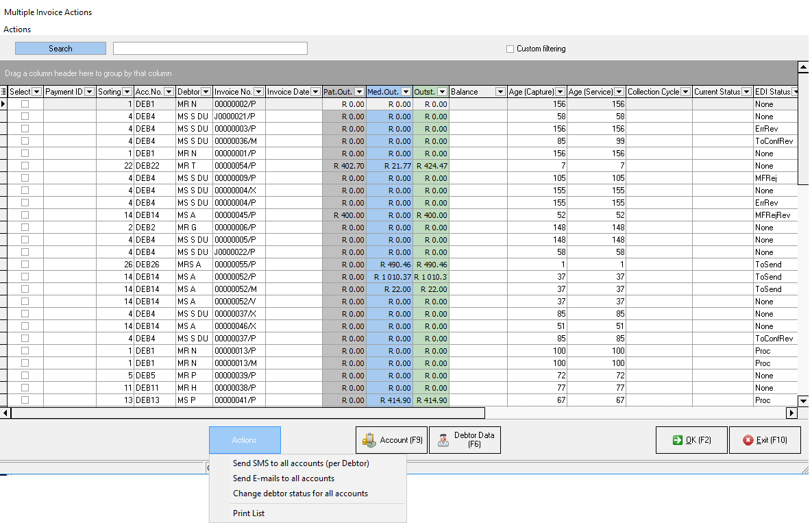Viewport: 812px width, 523px height.
Task: Expand the Invoice Date filter dropdown
Action: coord(315,92)
